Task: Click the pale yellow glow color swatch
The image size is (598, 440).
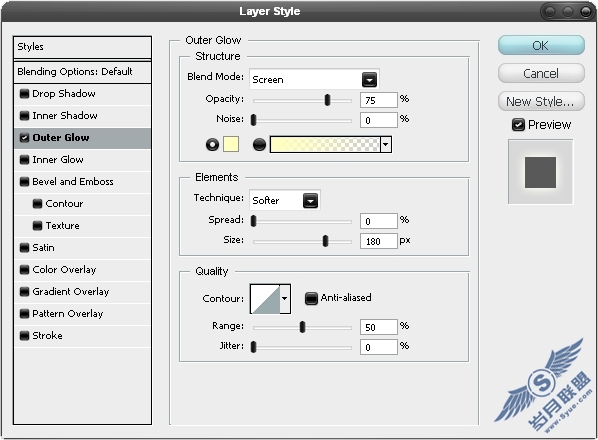Action: pyautogui.click(x=231, y=144)
